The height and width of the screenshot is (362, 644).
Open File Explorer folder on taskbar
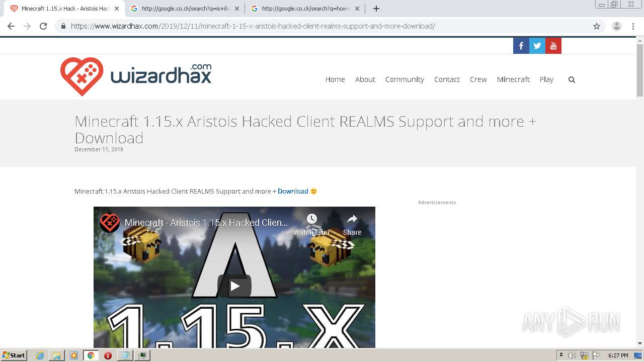tap(57, 355)
